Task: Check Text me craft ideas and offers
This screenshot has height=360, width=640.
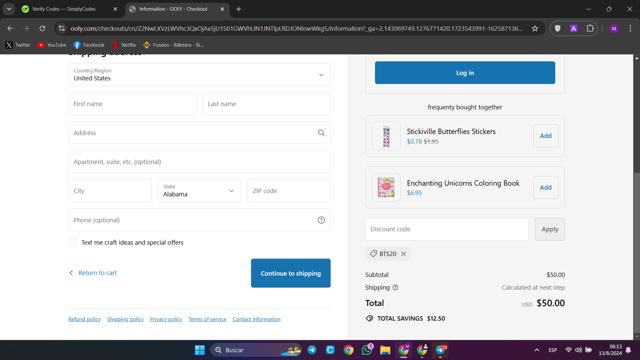Action: (73, 242)
